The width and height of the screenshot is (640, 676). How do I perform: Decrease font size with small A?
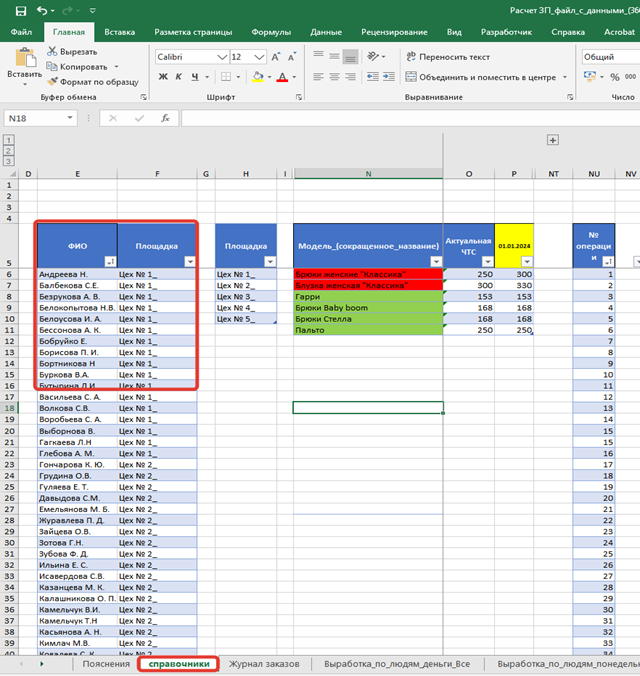click(292, 57)
